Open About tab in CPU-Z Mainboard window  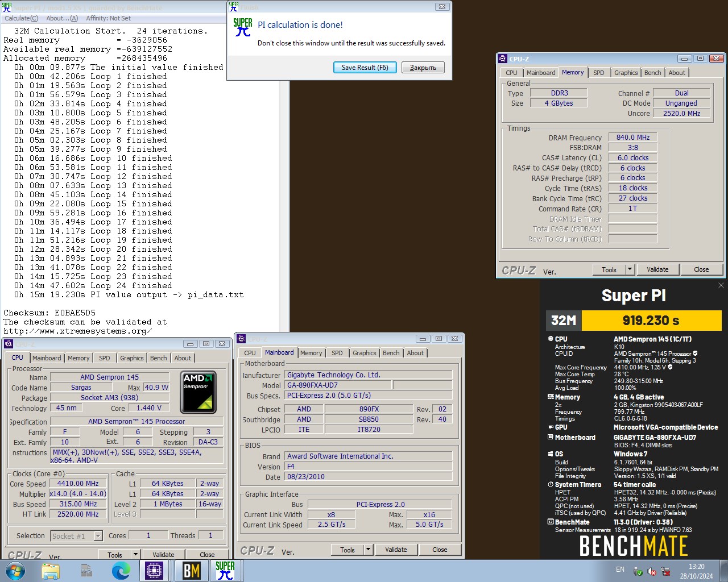click(x=415, y=353)
